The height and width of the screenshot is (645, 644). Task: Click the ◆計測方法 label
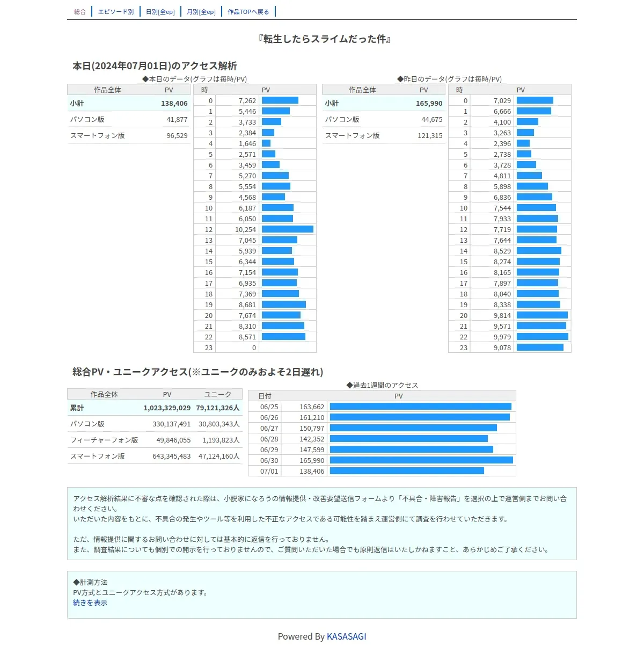coord(90,582)
